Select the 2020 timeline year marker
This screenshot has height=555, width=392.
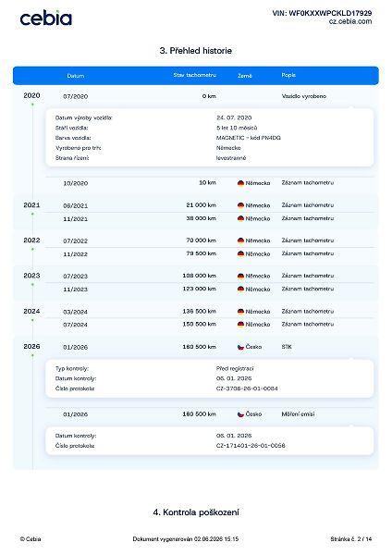[x=31, y=95]
